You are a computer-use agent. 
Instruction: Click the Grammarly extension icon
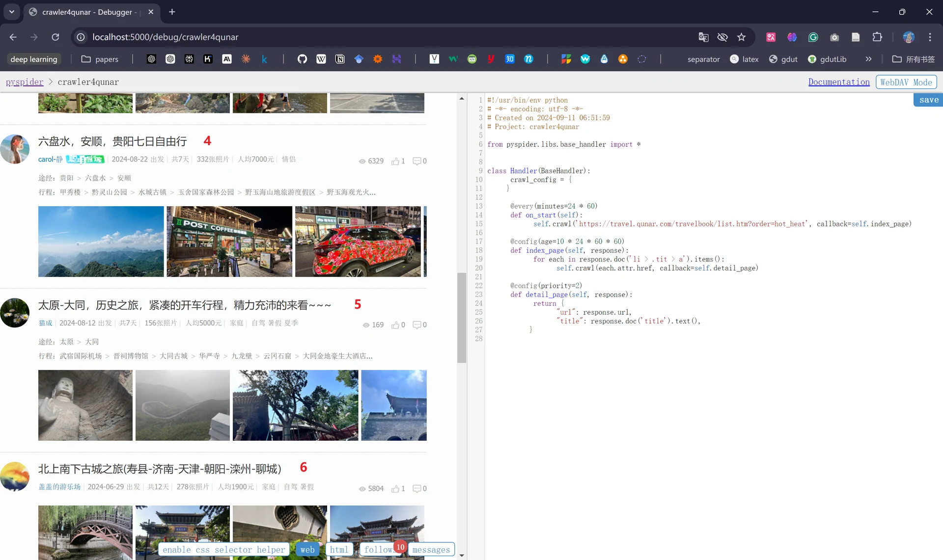[x=813, y=37]
